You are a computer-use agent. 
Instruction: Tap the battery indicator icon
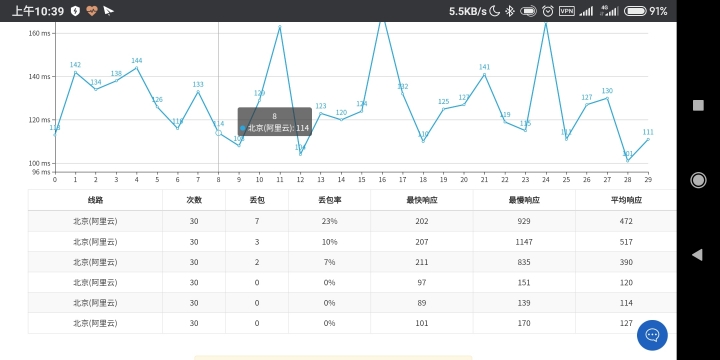click(x=635, y=11)
